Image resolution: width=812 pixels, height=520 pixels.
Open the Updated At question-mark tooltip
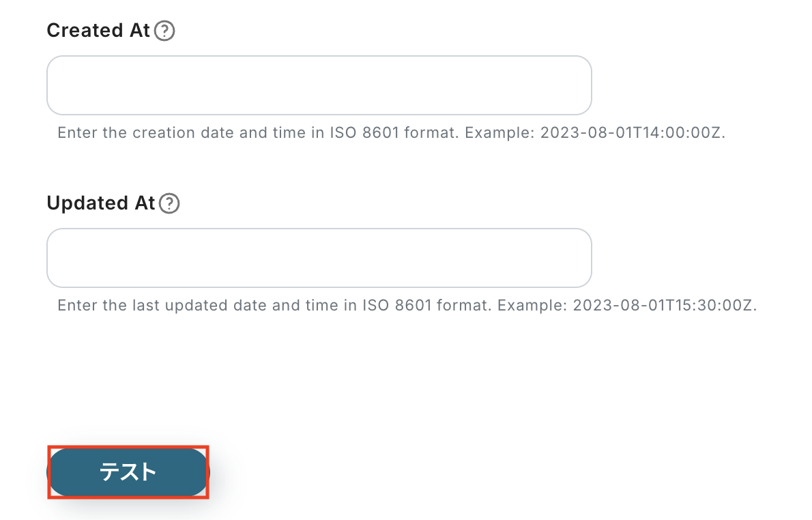169,204
